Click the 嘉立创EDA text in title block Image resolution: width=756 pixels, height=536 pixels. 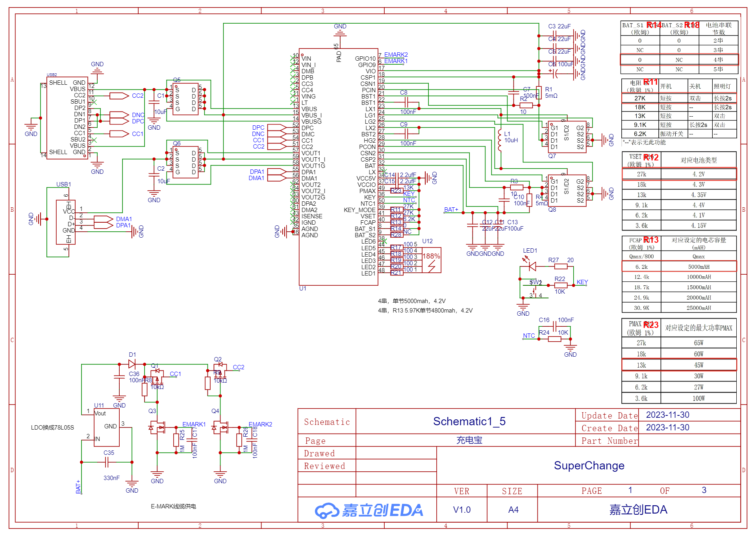[638, 510]
